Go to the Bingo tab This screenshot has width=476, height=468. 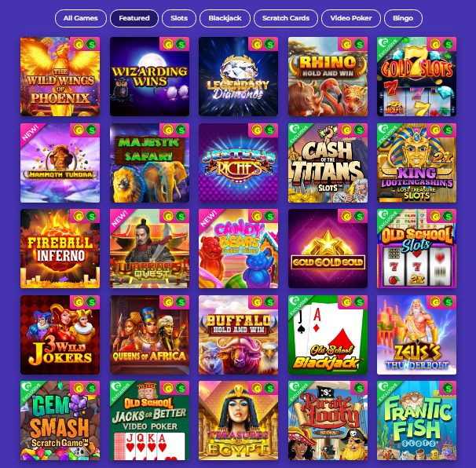[x=403, y=18]
